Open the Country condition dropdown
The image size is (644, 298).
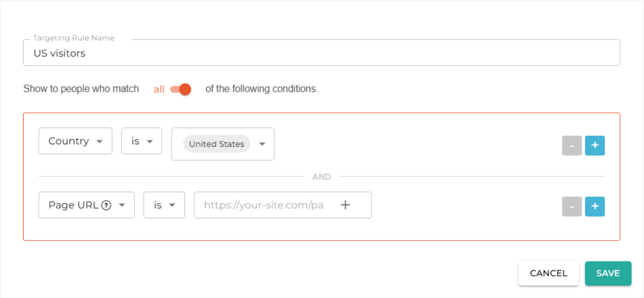pos(75,141)
